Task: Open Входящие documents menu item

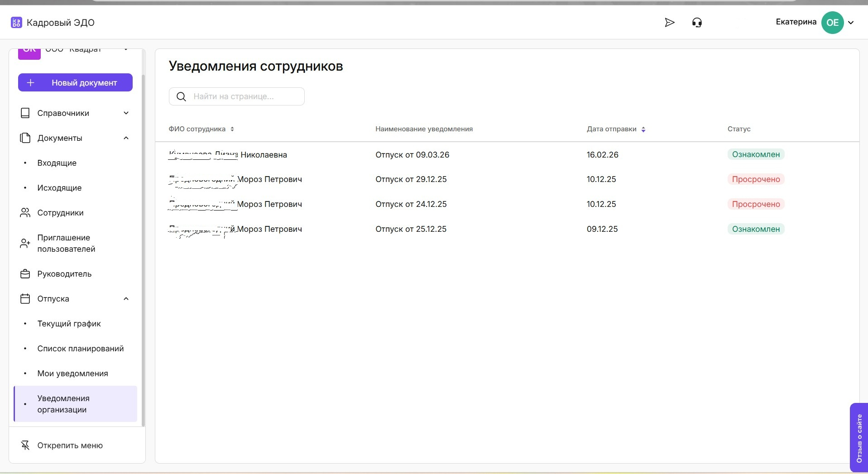Action: pyautogui.click(x=57, y=163)
